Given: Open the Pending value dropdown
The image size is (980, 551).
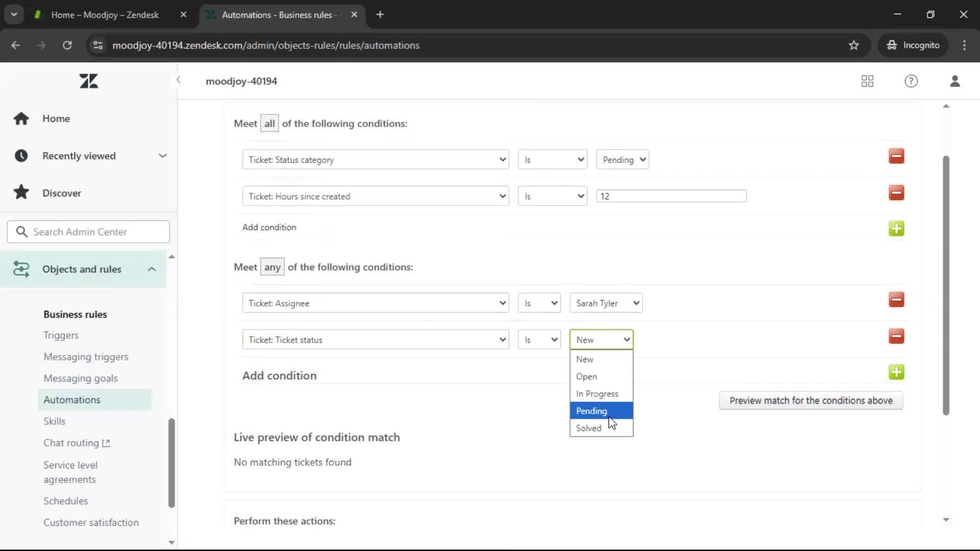Looking at the screenshot, I should tap(623, 160).
